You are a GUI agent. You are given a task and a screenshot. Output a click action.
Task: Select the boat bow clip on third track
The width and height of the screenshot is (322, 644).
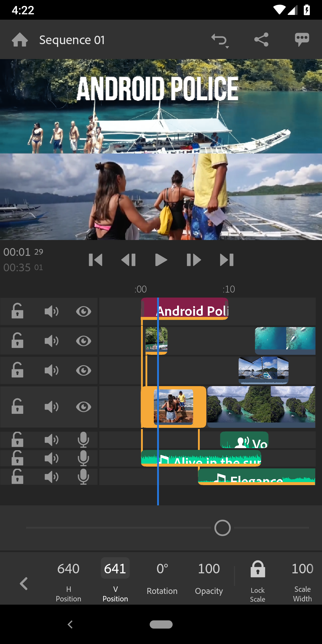tap(263, 370)
